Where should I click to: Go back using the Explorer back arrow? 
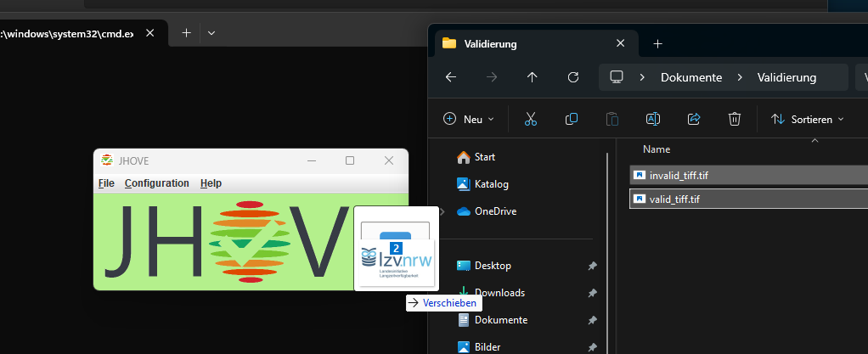coord(451,77)
